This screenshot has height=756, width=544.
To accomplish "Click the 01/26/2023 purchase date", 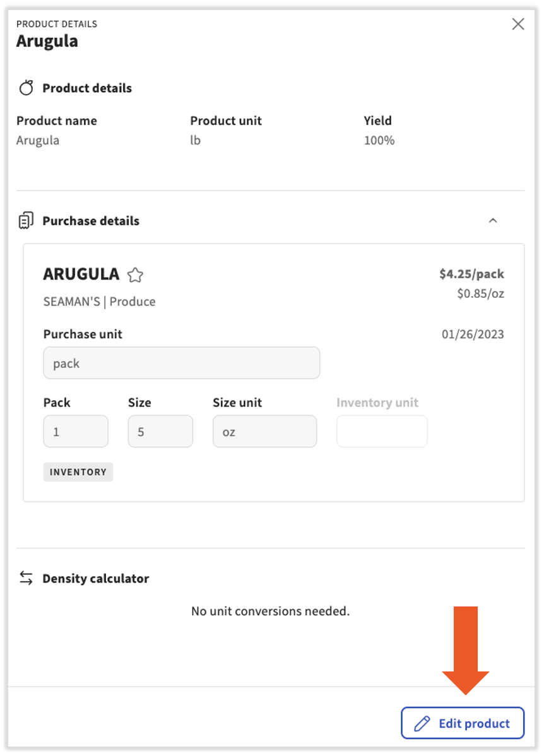I will coord(473,334).
